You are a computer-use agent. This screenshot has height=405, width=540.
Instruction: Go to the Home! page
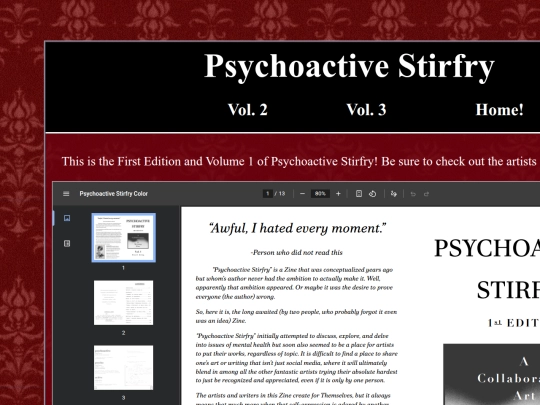tap(499, 110)
